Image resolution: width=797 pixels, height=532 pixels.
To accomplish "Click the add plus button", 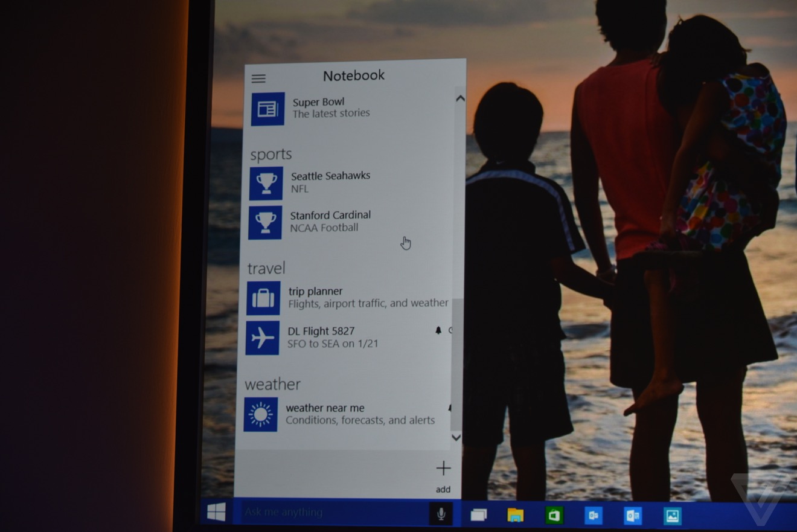I will [x=443, y=469].
